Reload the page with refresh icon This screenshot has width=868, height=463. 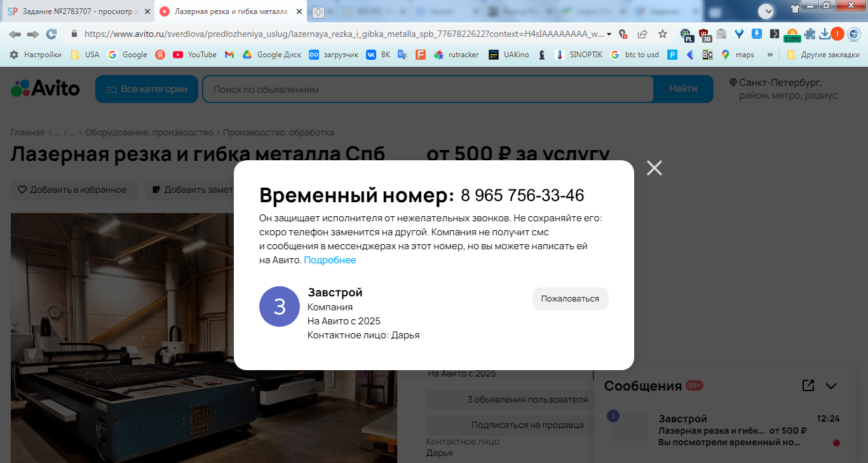point(51,34)
